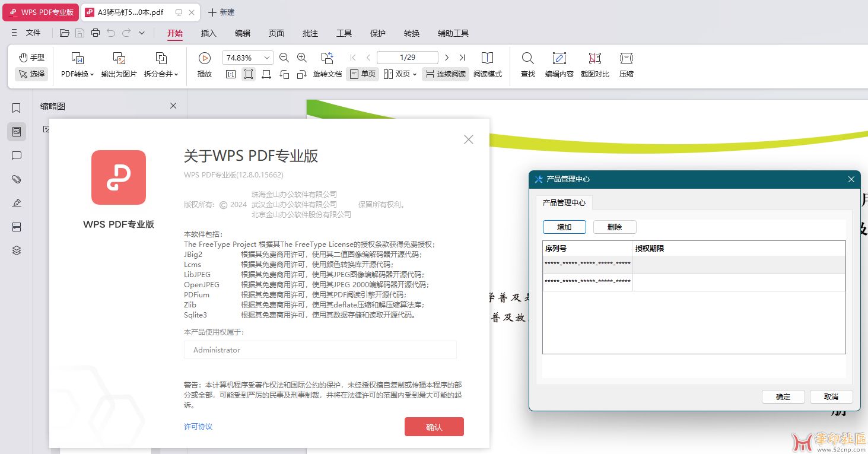The width and height of the screenshot is (868, 454).
Task: Open the bookmark sidebar panel
Action: (x=17, y=108)
